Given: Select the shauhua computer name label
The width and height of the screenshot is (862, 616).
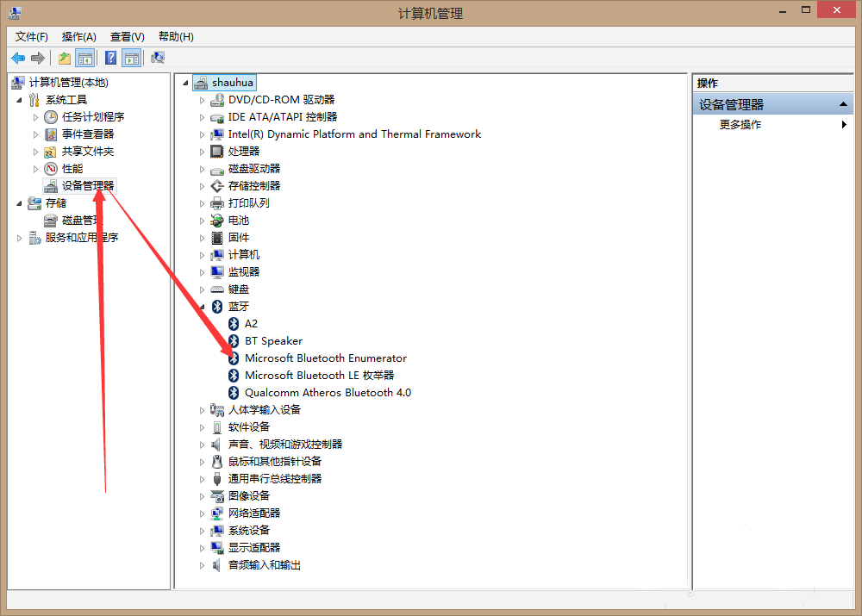Looking at the screenshot, I should (x=233, y=83).
